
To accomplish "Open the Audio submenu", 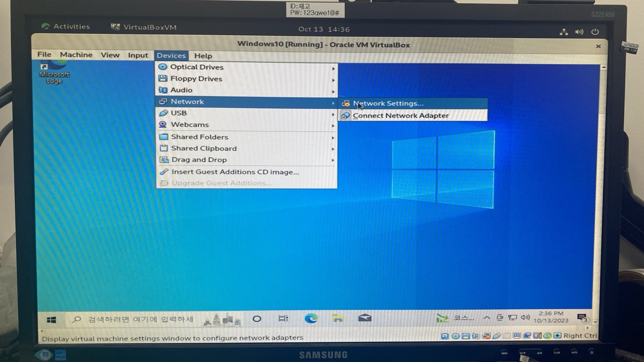I will pyautogui.click(x=246, y=90).
